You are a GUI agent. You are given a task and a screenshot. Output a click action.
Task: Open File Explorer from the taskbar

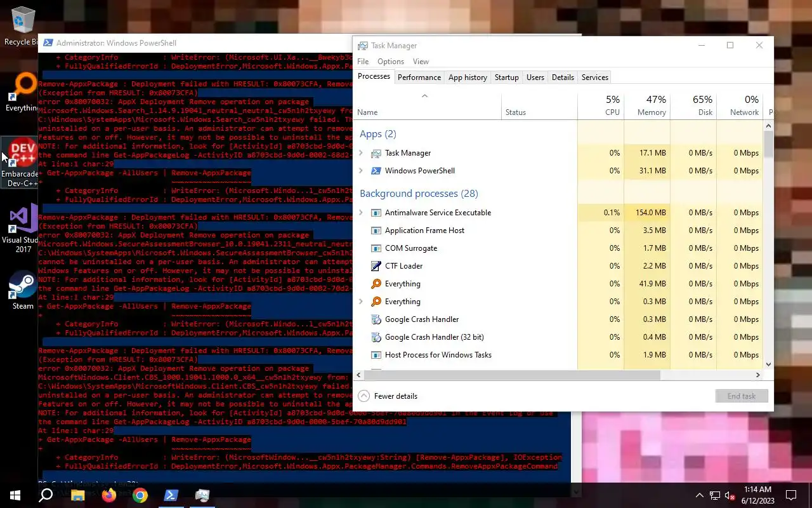tap(77, 495)
